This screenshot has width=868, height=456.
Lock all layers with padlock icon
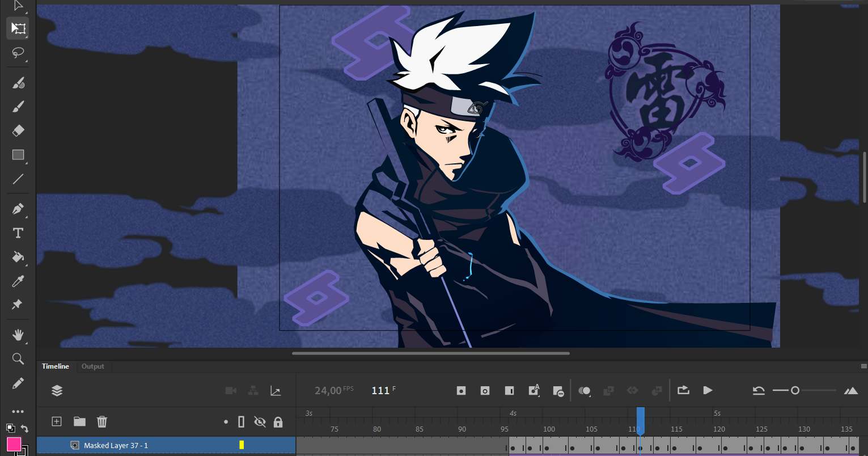pos(278,421)
